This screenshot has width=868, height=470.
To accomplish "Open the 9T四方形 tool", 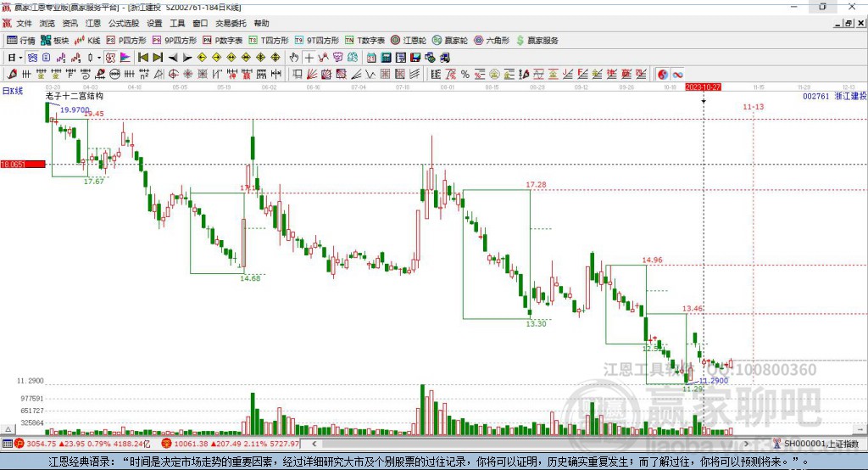I will [x=317, y=41].
